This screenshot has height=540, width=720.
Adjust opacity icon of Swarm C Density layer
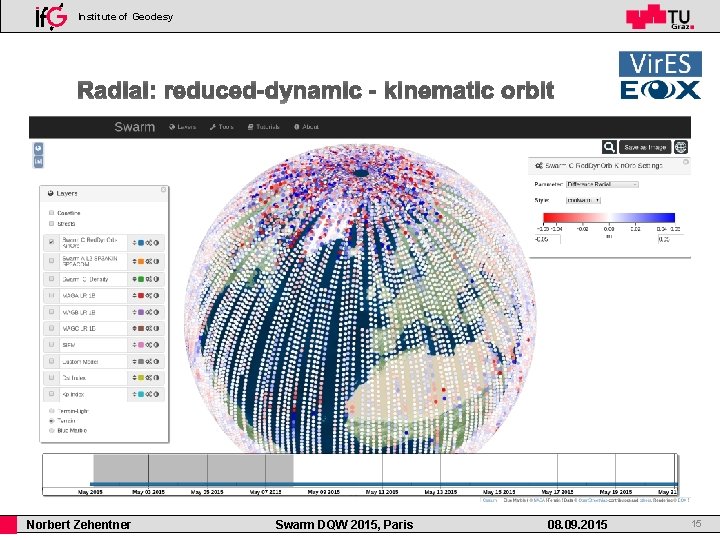(157, 279)
